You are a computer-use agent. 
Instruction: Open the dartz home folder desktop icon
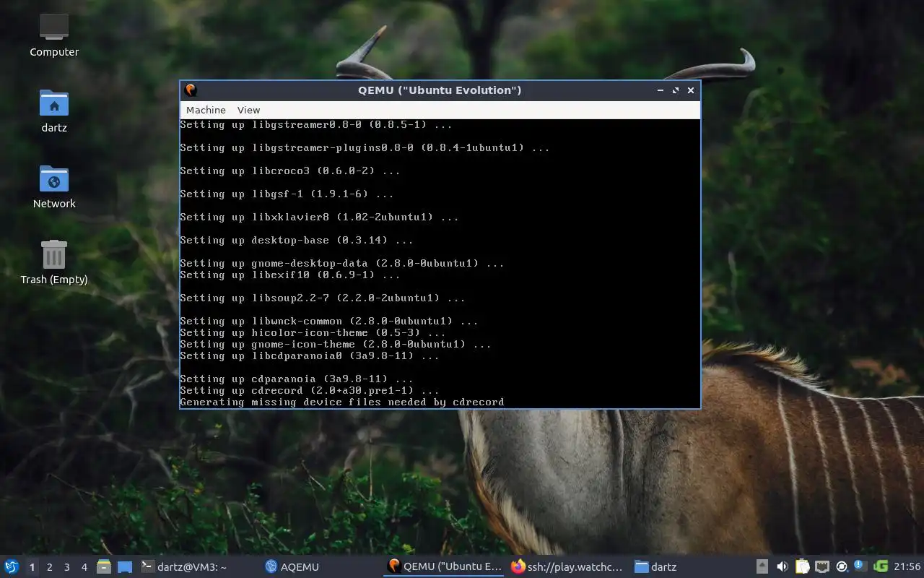54,111
